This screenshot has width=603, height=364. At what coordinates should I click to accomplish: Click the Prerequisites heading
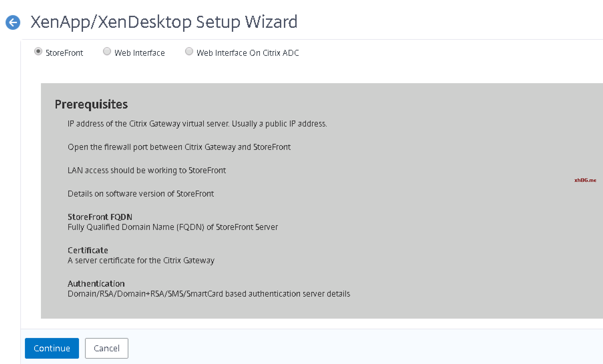pyautogui.click(x=91, y=105)
